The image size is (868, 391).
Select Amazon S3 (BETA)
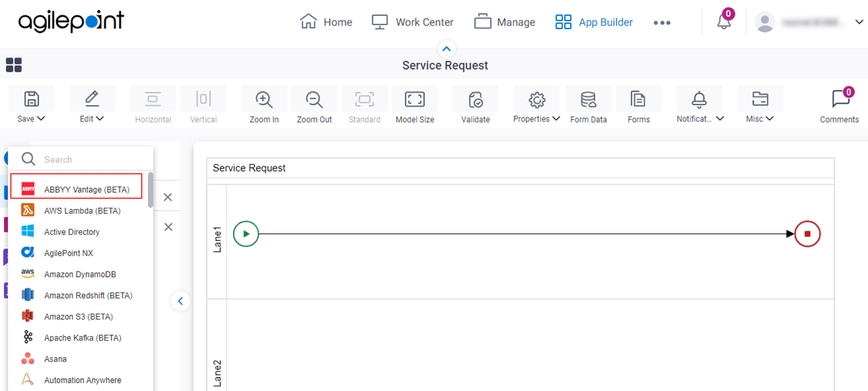click(78, 316)
